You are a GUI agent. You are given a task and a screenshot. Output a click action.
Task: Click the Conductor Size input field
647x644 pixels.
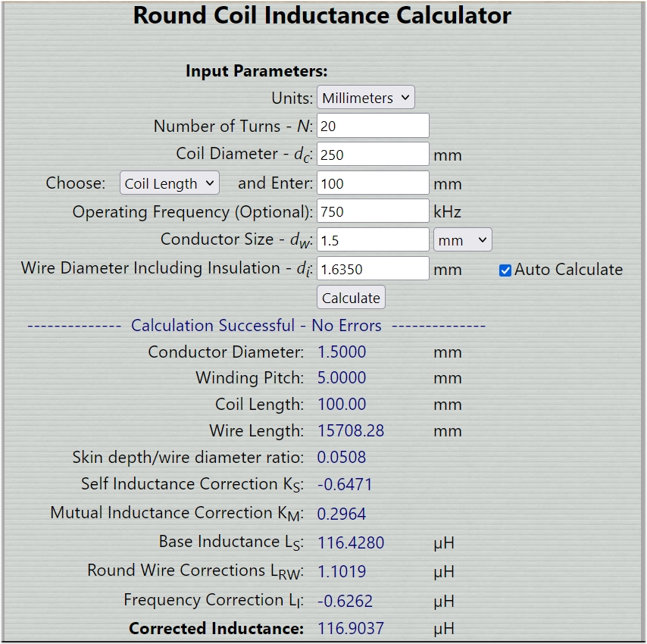[x=373, y=240]
